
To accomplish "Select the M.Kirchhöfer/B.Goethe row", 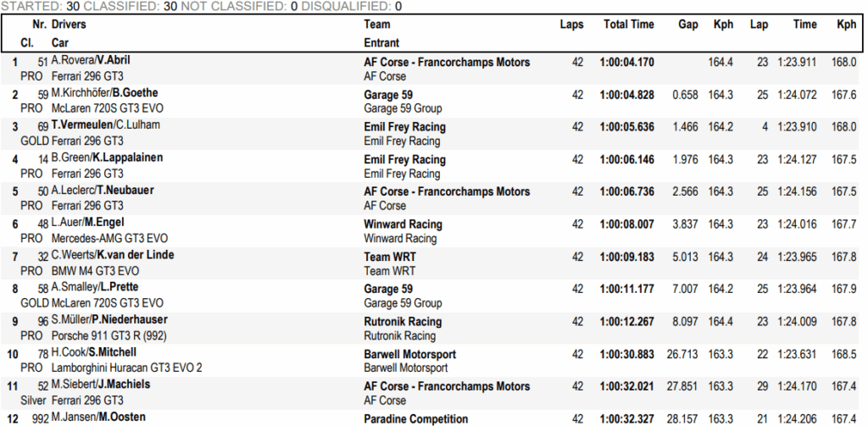I will click(433, 101).
